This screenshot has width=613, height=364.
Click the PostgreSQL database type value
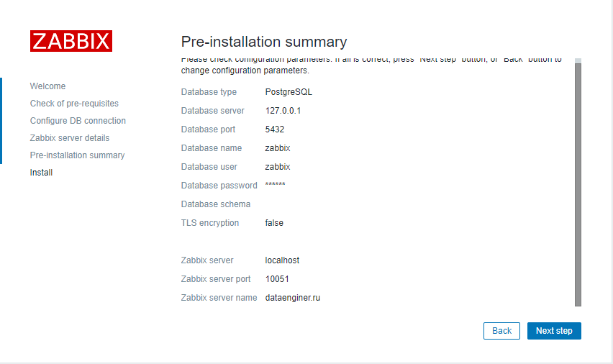point(289,92)
